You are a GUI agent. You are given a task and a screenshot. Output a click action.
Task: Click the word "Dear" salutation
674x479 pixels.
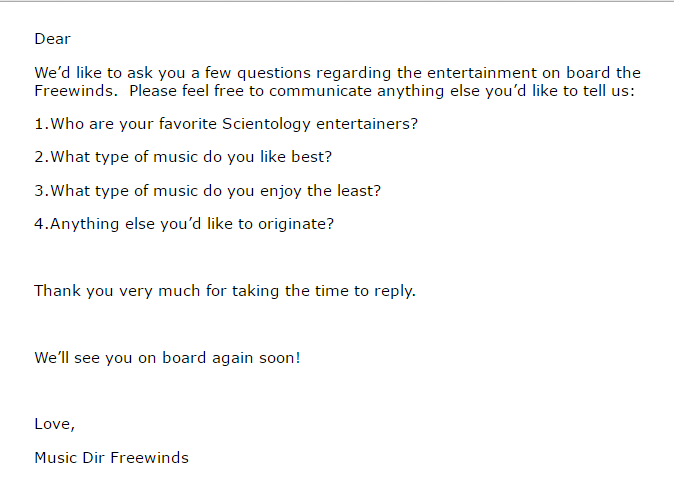point(52,39)
